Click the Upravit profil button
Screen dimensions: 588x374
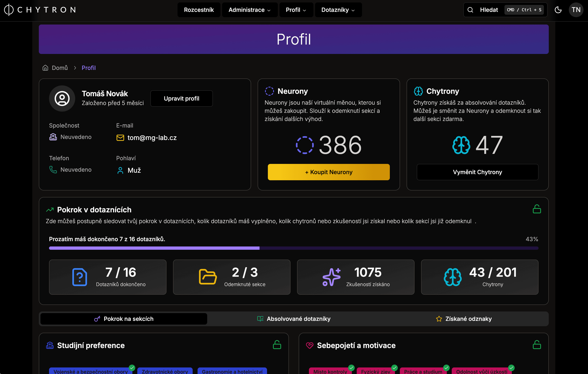pos(181,99)
